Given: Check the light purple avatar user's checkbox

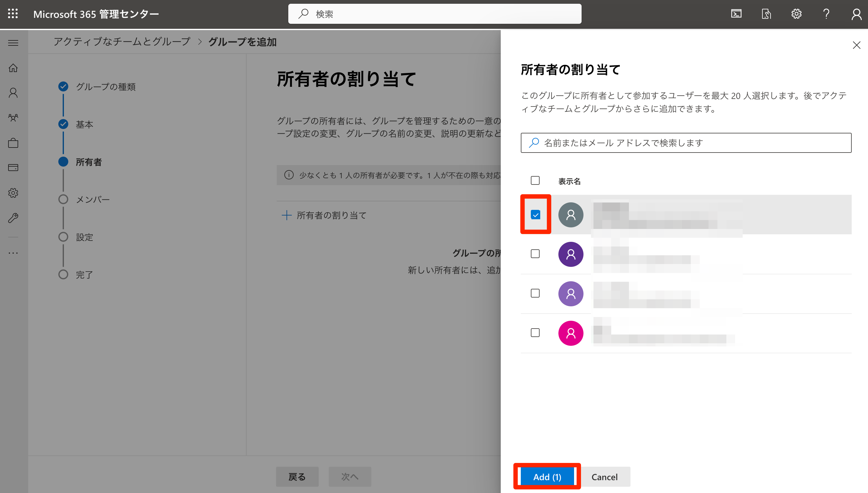Looking at the screenshot, I should point(535,293).
